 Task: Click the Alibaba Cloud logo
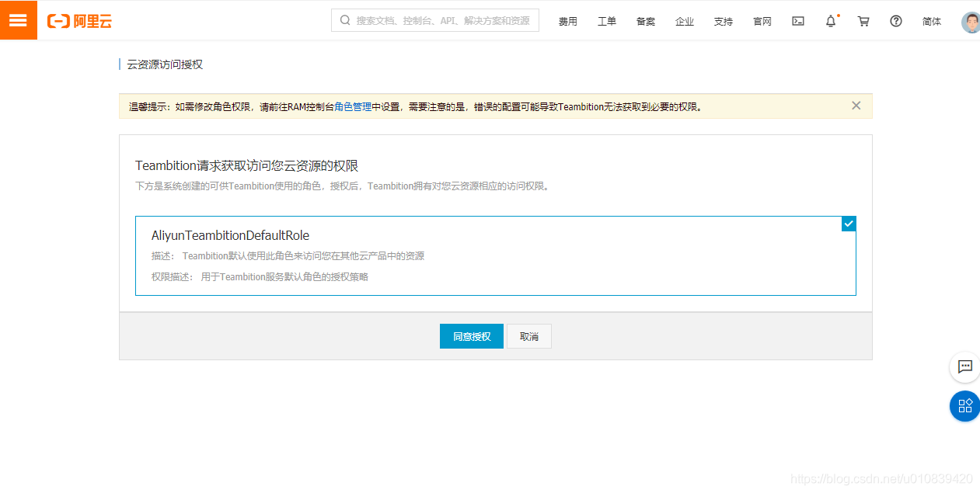[79, 21]
